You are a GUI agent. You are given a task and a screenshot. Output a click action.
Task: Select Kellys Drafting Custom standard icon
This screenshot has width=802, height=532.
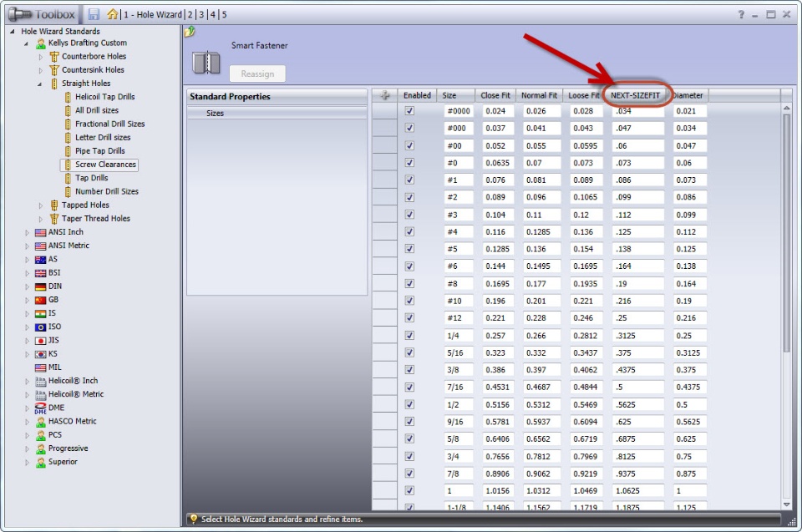pyautogui.click(x=41, y=43)
